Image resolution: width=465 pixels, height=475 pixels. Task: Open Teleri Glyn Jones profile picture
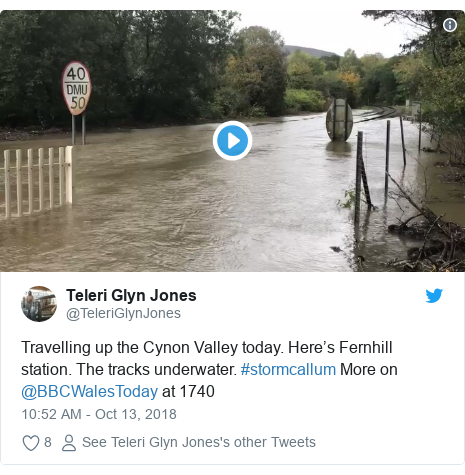[x=39, y=304]
